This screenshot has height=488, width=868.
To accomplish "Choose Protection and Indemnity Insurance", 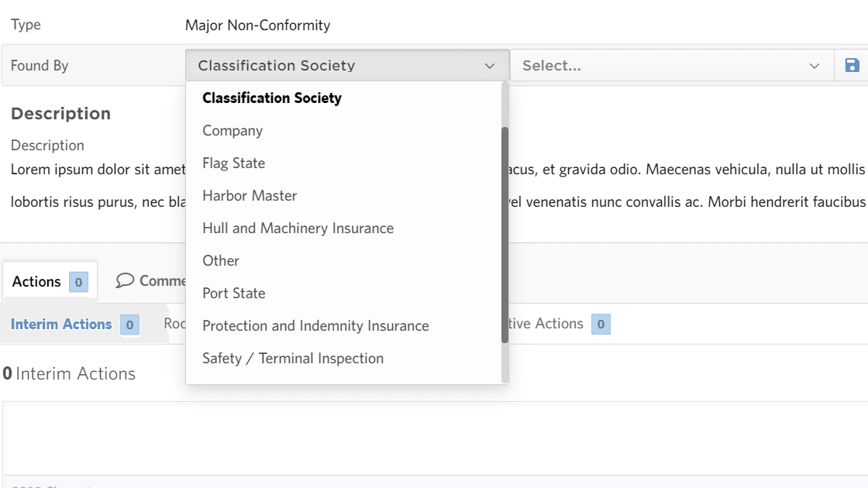I will point(315,326).
